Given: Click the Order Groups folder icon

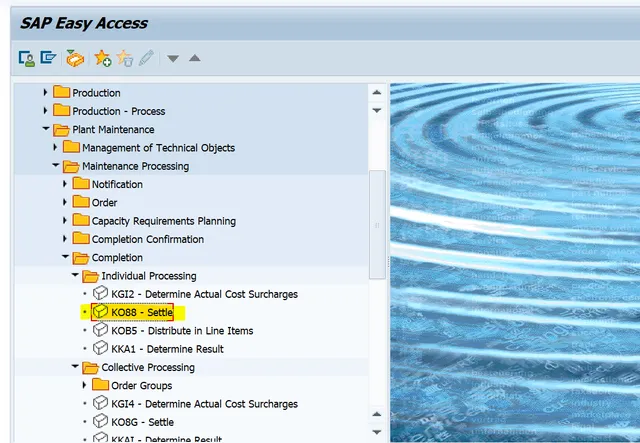Looking at the screenshot, I should pos(100,385).
